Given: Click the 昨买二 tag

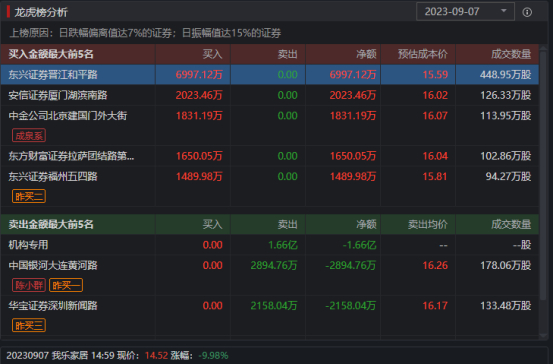Looking at the screenshot, I should click(x=29, y=196).
